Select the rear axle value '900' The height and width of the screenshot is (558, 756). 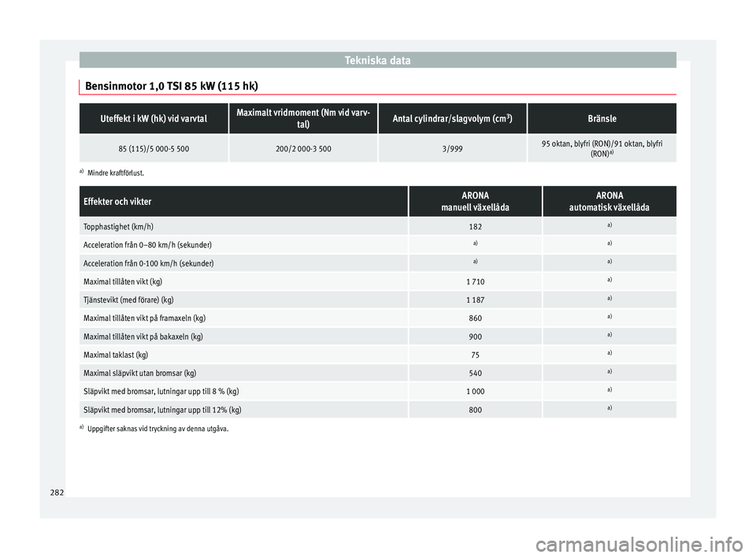pyautogui.click(x=476, y=337)
